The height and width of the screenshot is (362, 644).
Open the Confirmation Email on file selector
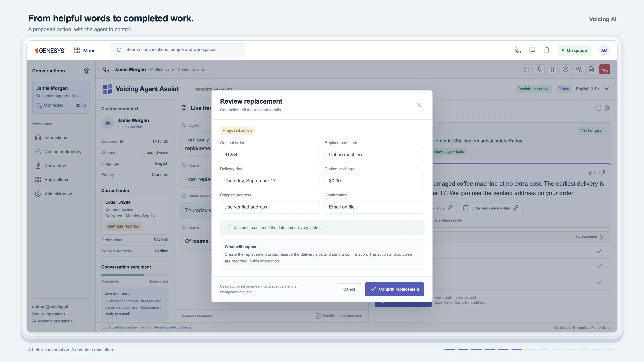click(x=374, y=207)
